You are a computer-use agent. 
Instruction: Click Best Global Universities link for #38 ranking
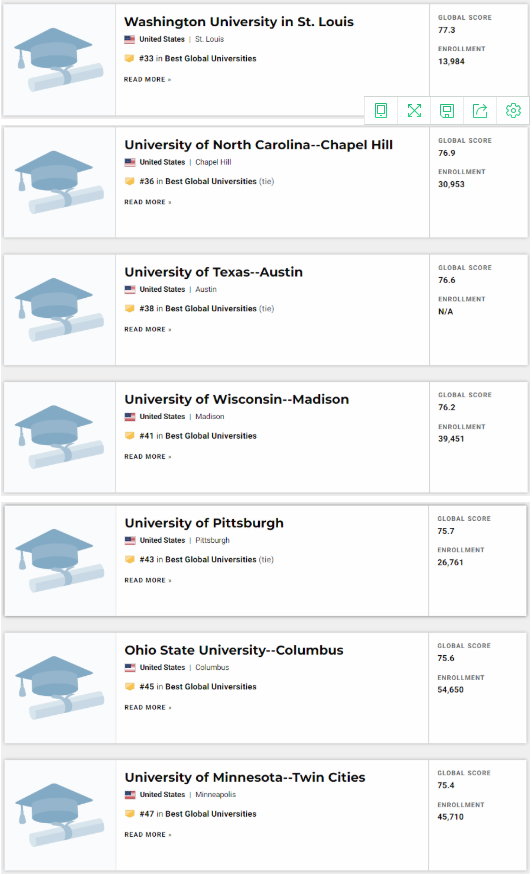pyautogui.click(x=211, y=309)
